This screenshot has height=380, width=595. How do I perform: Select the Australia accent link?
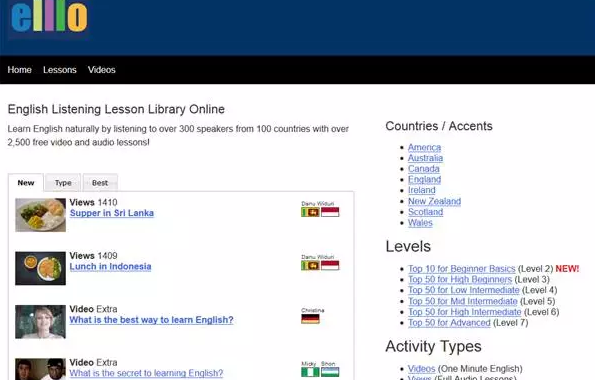[x=425, y=158]
